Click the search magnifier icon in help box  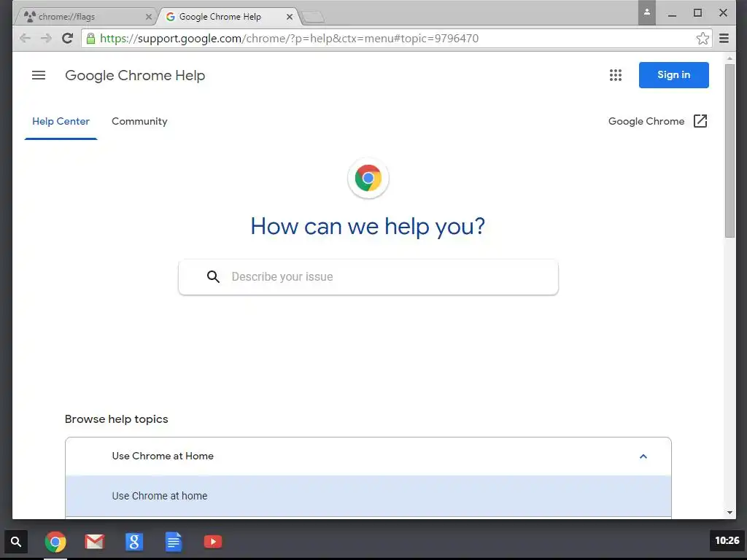click(214, 276)
